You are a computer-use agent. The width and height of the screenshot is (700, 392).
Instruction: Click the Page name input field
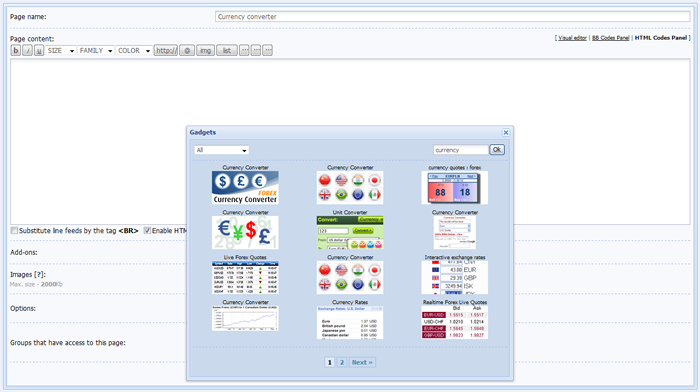453,17
